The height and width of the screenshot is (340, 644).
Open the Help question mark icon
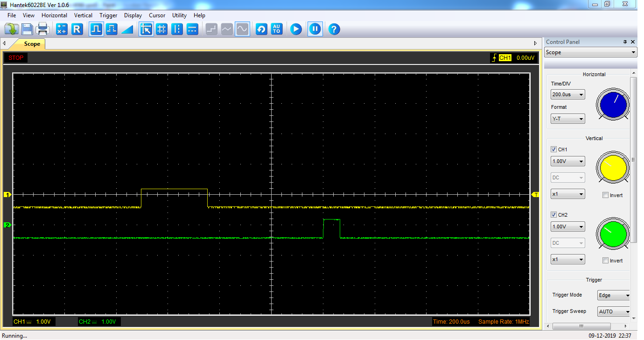pyautogui.click(x=334, y=29)
